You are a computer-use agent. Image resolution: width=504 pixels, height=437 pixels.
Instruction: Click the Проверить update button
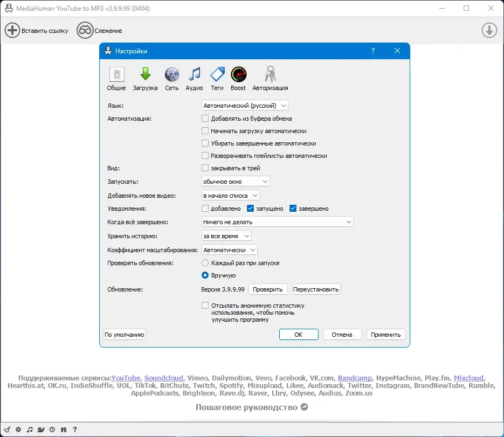click(268, 289)
